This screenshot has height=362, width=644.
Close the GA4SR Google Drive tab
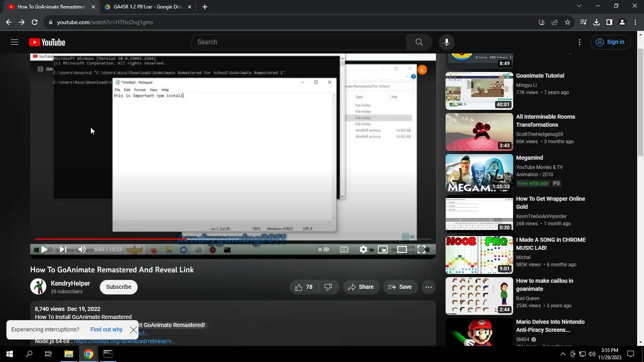pyautogui.click(x=190, y=7)
